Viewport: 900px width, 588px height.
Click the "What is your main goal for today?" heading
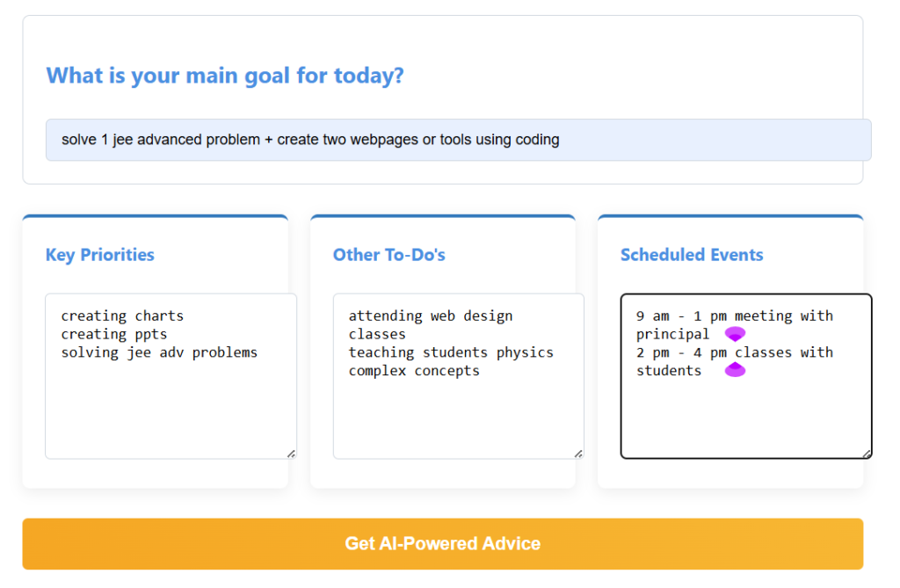tap(225, 76)
